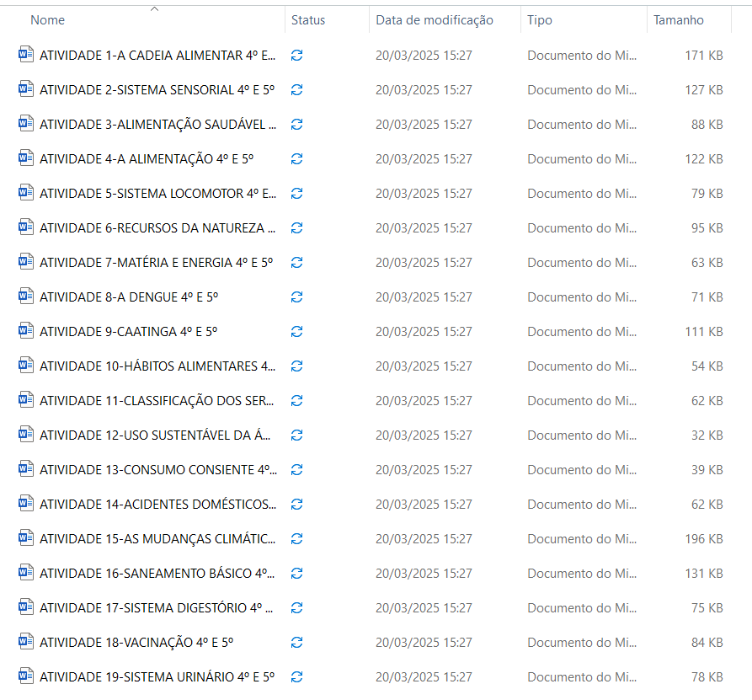Click Word icon of ATIVIDADE 7-MATÉRIA E ENERGIA

coord(26,261)
